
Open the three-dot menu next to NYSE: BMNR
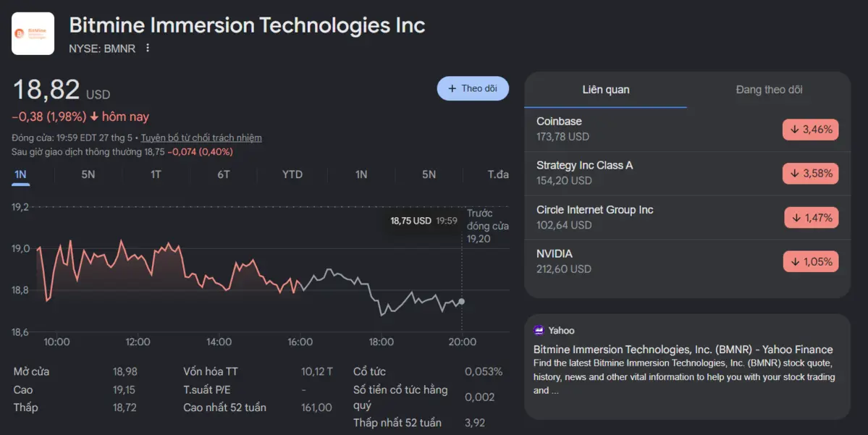click(148, 48)
